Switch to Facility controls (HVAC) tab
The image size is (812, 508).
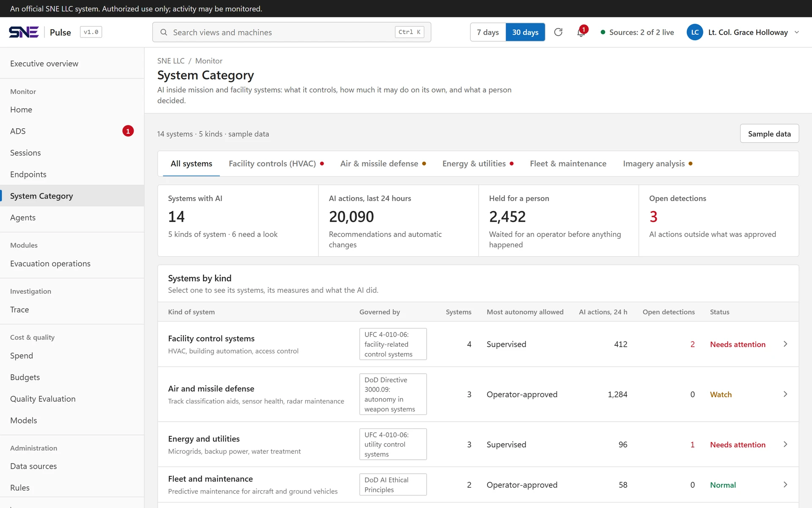point(276,164)
